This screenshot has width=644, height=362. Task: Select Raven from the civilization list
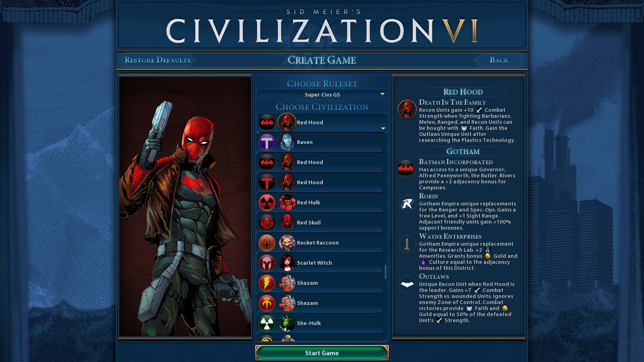click(x=320, y=142)
